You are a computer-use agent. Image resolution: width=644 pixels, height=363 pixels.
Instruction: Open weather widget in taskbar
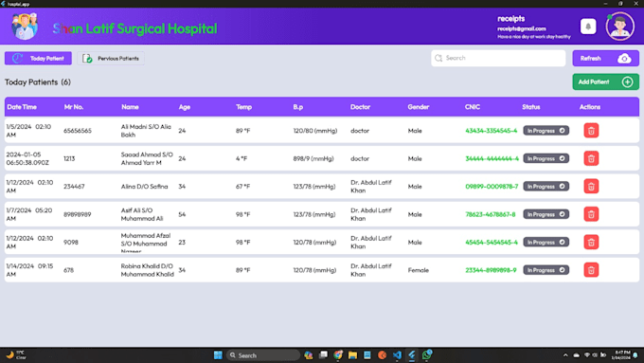click(x=16, y=355)
